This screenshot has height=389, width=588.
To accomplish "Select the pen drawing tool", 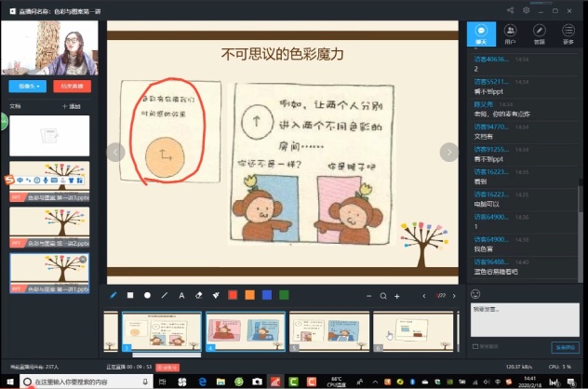I will [x=114, y=295].
